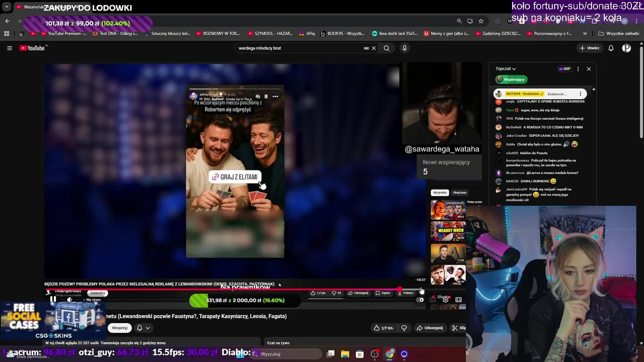
Task: Open embedded player settings gear
Action: tap(446, 300)
